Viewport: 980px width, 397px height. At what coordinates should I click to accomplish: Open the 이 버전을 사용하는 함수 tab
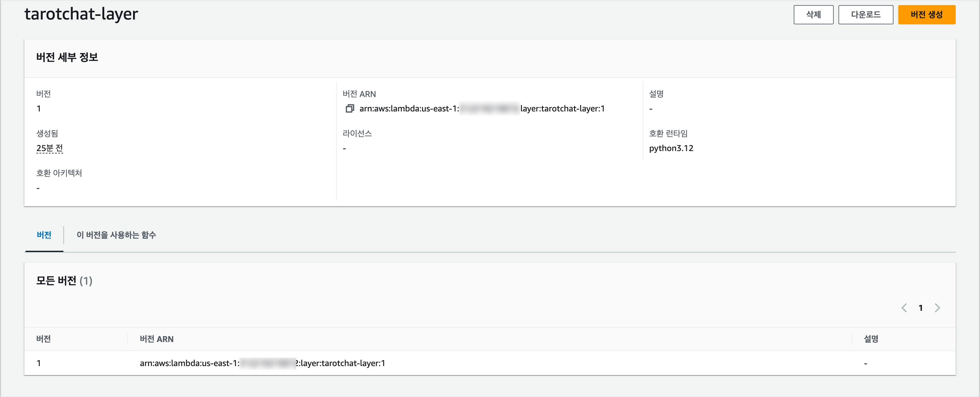[116, 235]
